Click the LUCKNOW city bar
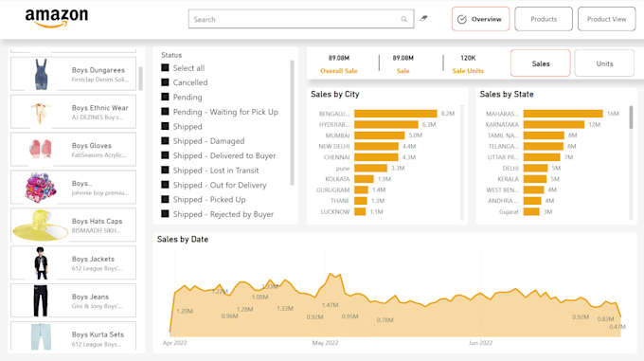Viewport: 644px width, 361px height. tap(360, 211)
